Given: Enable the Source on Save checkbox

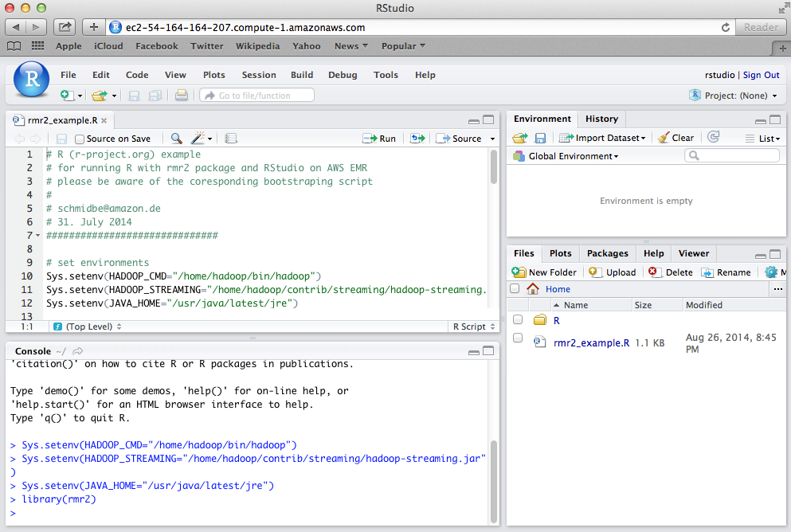Looking at the screenshot, I should [x=80, y=139].
